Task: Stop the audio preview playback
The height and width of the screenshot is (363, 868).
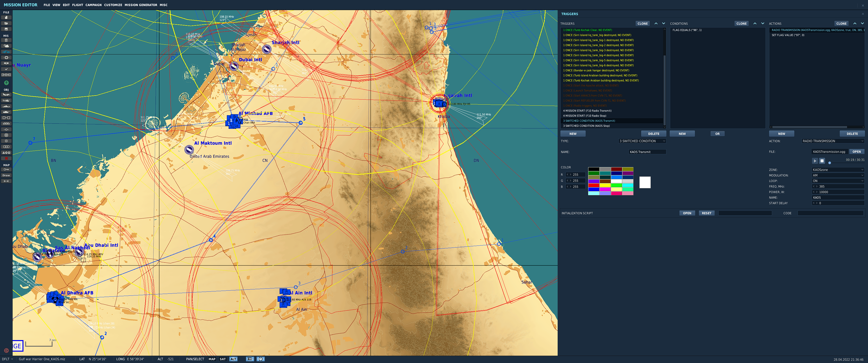Action: [822, 161]
